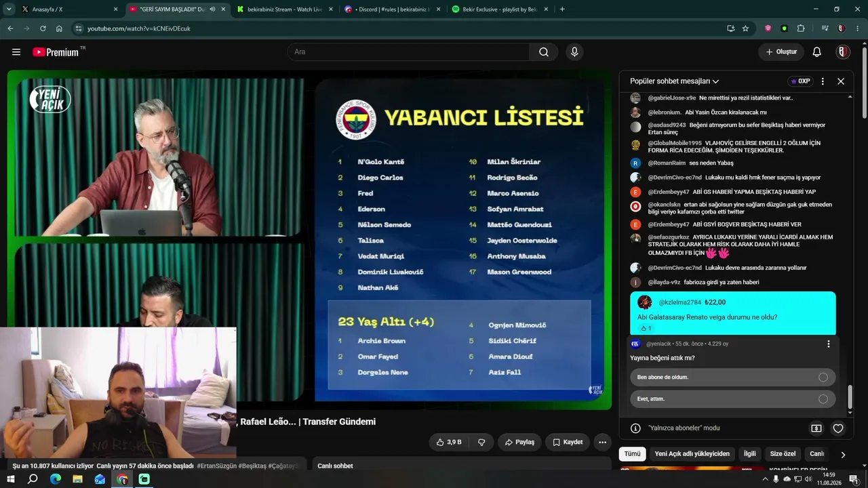Open more video actions menu
868x488 pixels.
point(602,442)
